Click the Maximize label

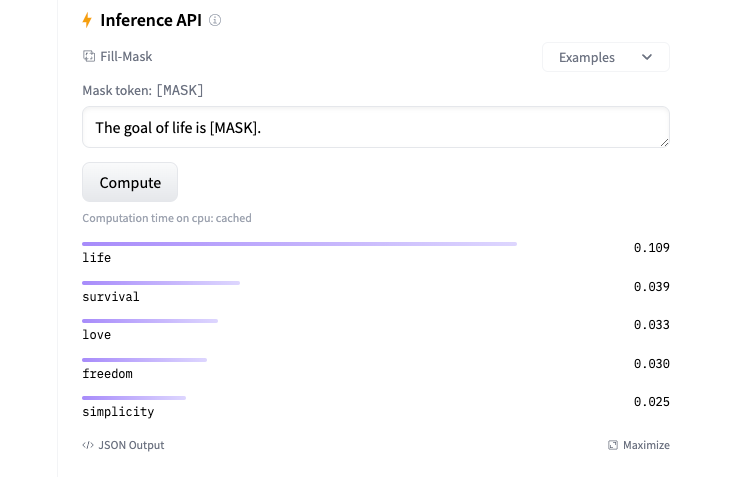click(x=646, y=445)
